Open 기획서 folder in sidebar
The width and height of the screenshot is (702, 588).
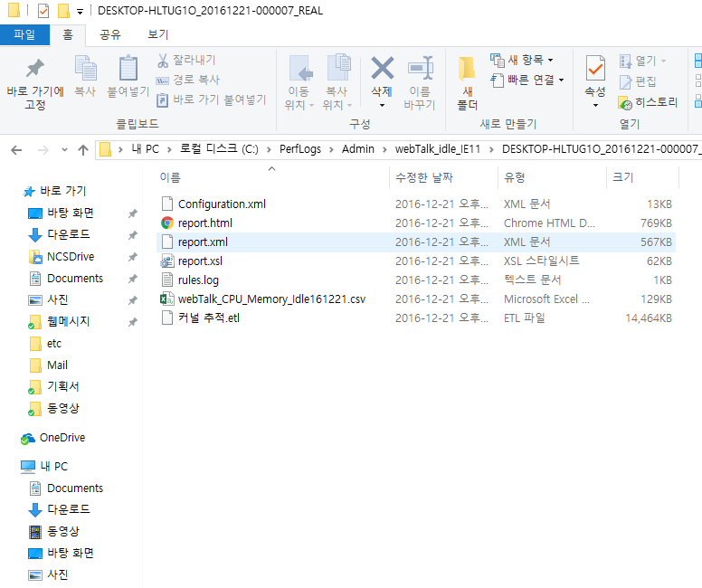[x=53, y=386]
